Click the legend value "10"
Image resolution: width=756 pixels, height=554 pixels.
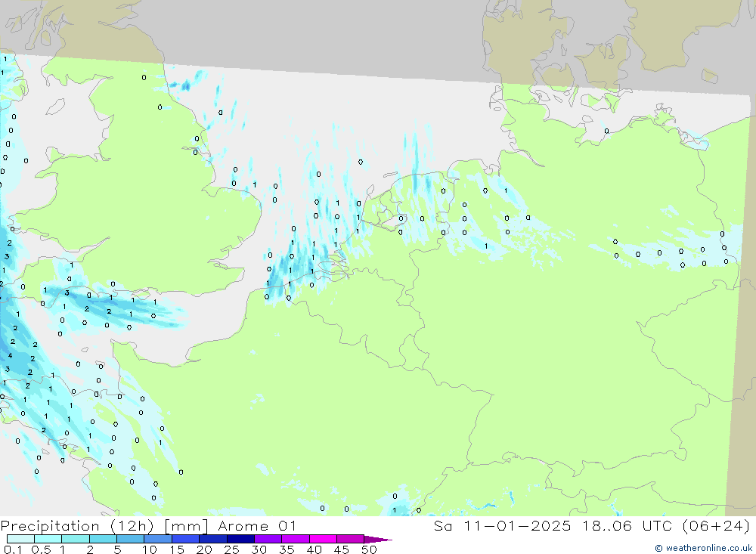(150, 549)
